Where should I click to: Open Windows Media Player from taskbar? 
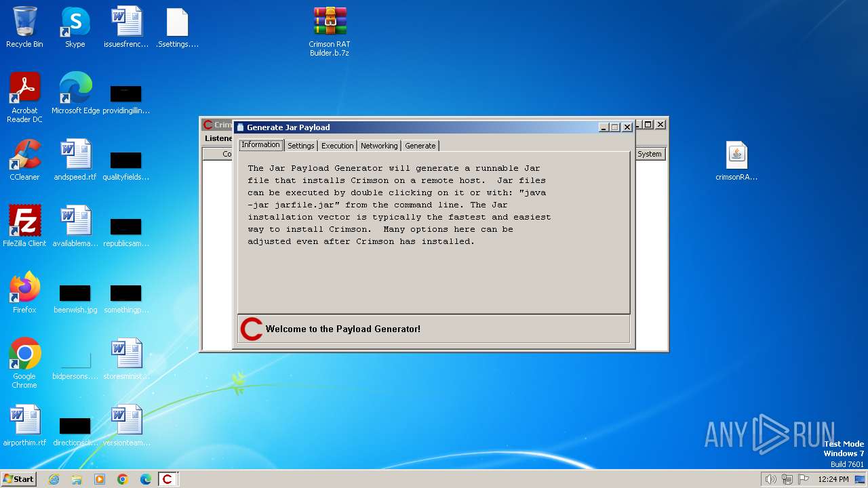(100, 479)
